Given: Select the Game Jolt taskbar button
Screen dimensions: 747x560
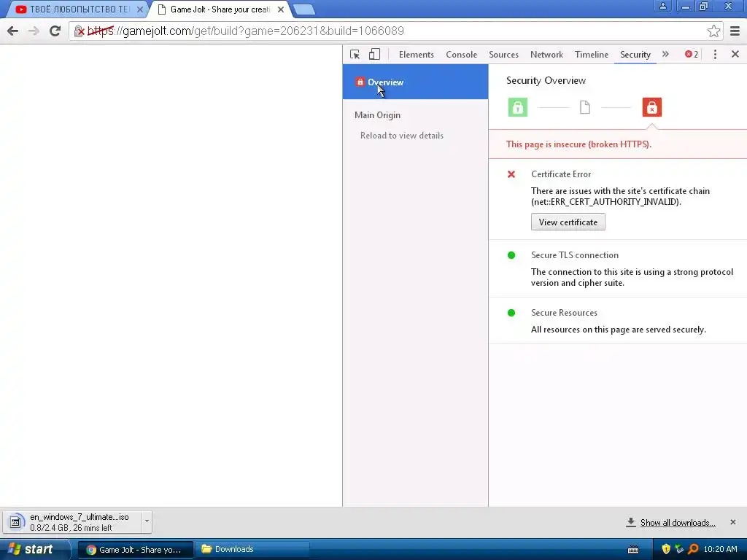Looking at the screenshot, I should pyautogui.click(x=136, y=550).
